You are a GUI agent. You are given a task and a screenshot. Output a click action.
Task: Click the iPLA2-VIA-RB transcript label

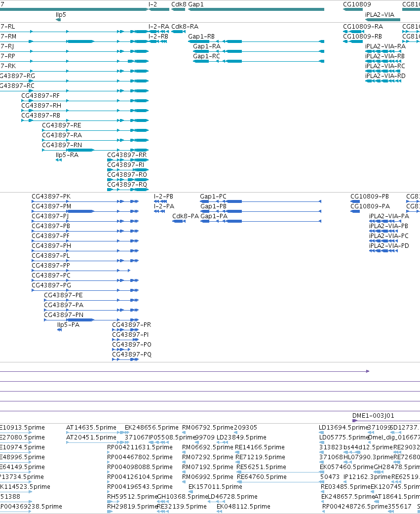click(385, 56)
